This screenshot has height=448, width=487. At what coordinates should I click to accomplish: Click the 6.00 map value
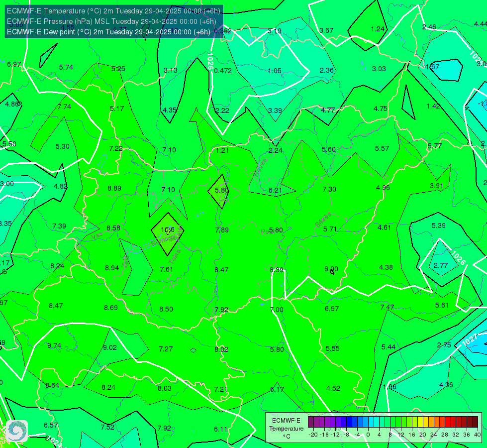331,269
